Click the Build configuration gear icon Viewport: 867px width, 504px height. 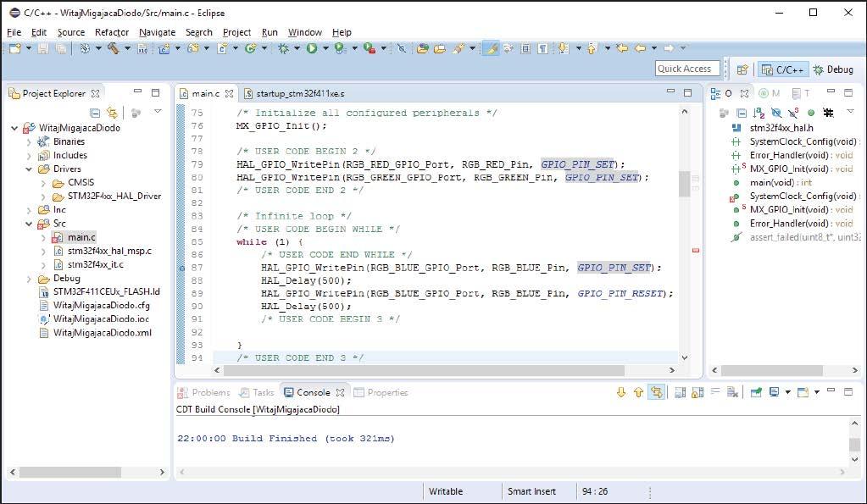[85, 48]
